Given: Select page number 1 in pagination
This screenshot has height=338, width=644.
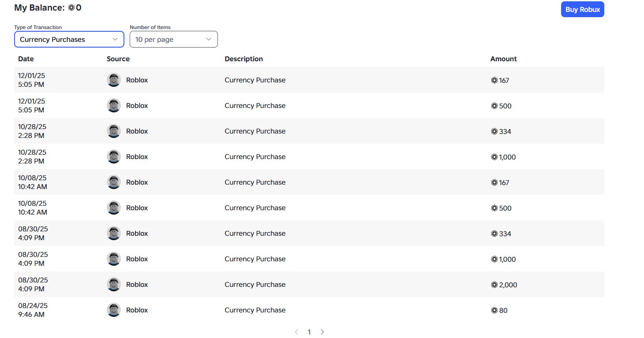Looking at the screenshot, I should (x=309, y=332).
